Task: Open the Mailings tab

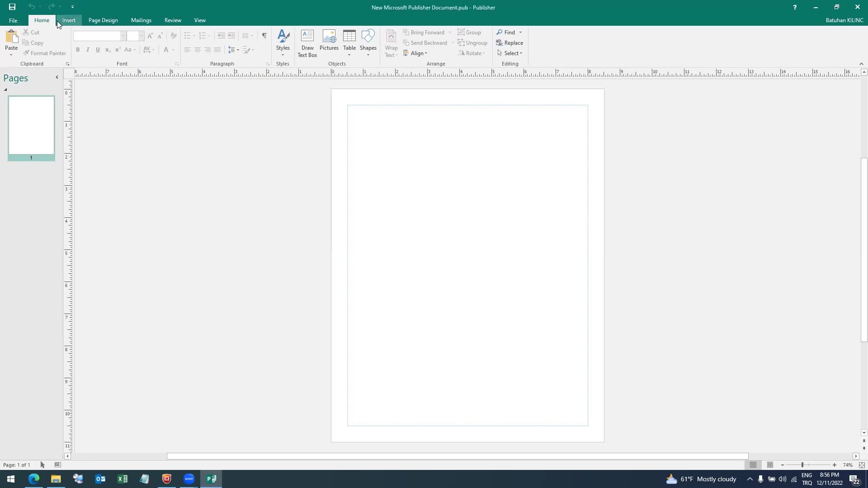Action: (141, 20)
